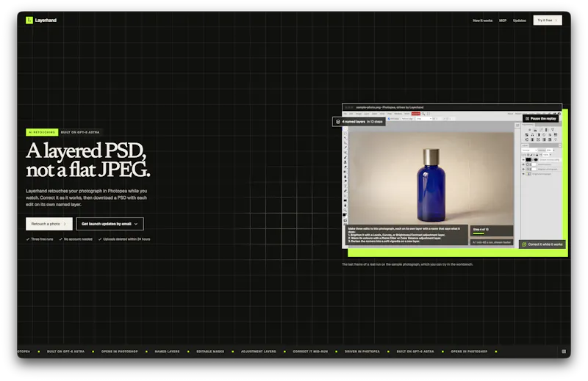Pause the scrolling ticker at the bottom right
Viewport: 588px width, 381px height.
coord(564,352)
